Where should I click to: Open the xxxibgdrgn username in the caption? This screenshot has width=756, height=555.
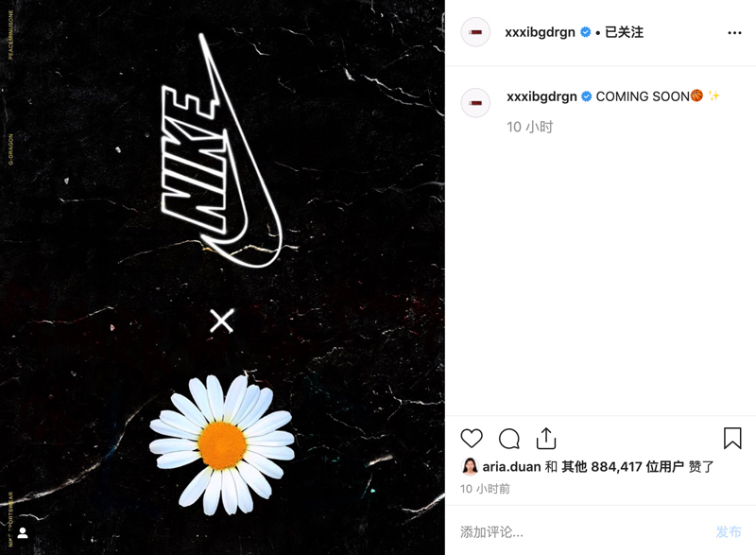click(541, 96)
